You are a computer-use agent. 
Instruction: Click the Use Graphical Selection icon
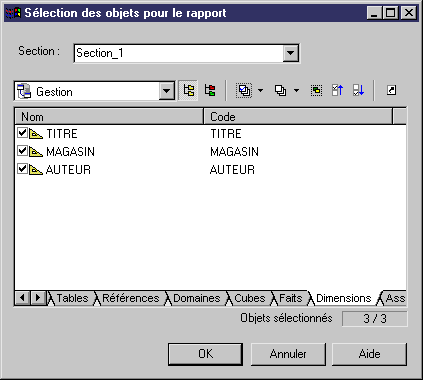(316, 90)
